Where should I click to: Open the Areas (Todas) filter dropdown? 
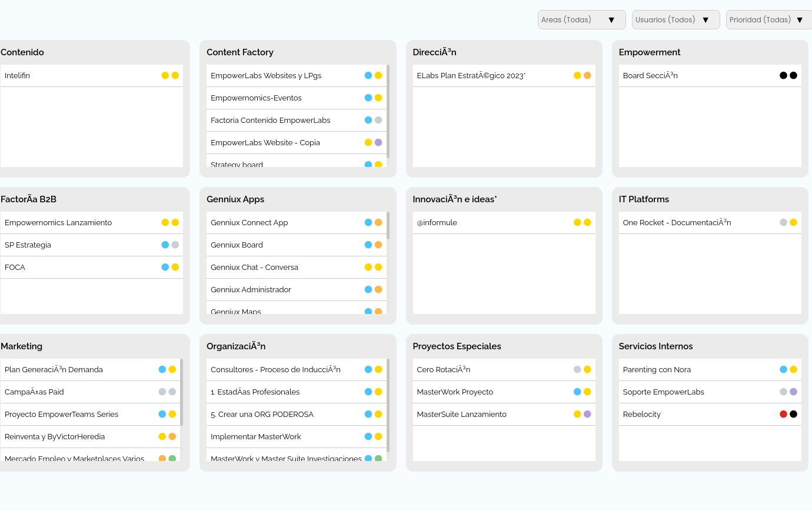581,19
